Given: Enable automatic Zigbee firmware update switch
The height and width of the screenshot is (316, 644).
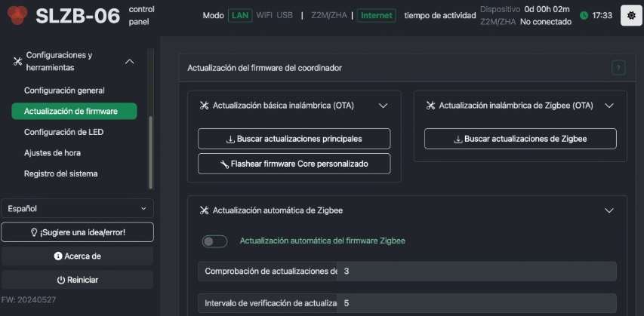Looking at the screenshot, I should click(x=214, y=241).
